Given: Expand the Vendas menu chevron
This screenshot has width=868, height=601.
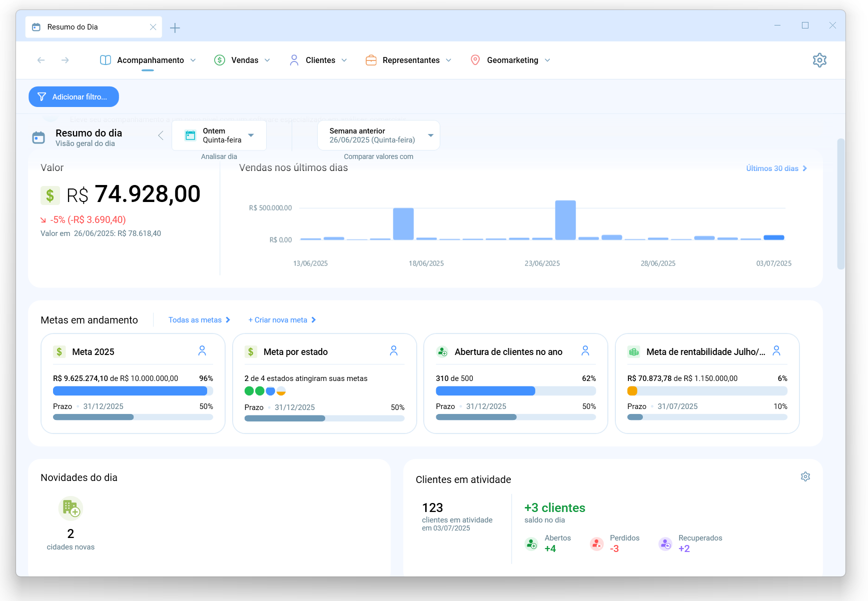Looking at the screenshot, I should (x=267, y=60).
